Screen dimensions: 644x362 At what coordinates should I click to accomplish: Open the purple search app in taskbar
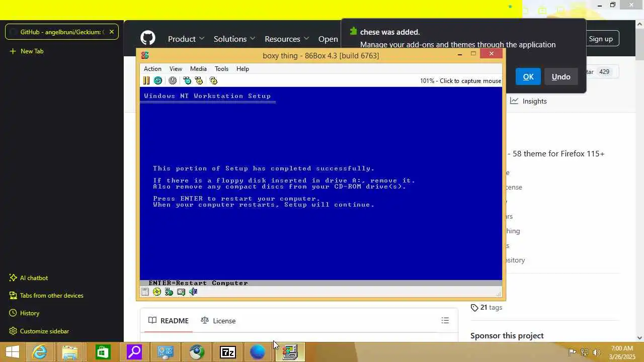pyautogui.click(x=134, y=352)
